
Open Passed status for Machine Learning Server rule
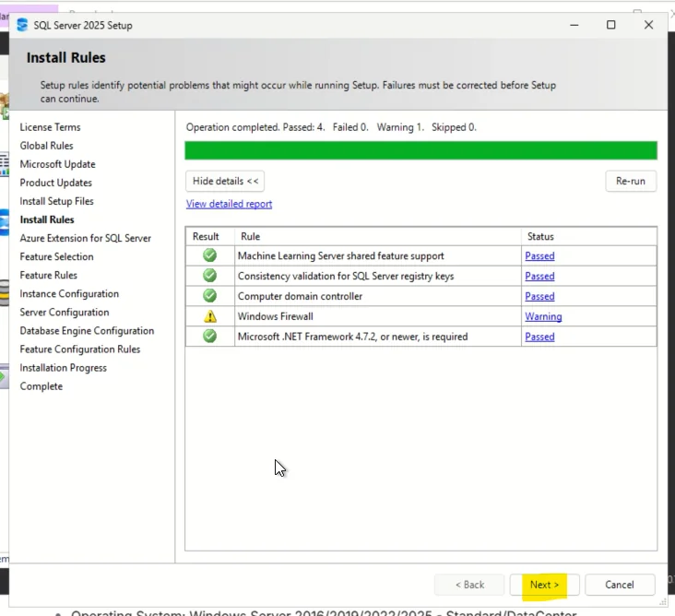539,256
